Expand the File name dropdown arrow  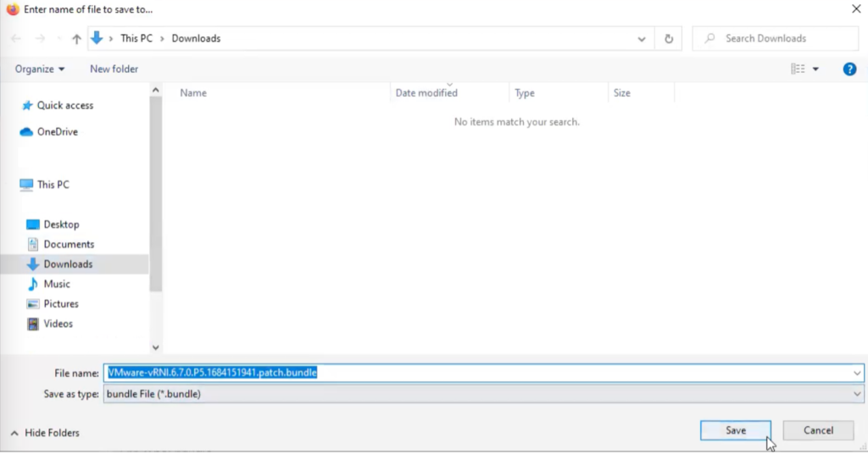pyautogui.click(x=857, y=374)
